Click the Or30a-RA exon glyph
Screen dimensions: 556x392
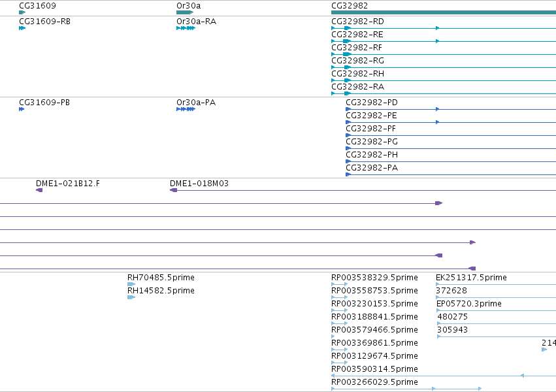(186, 28)
